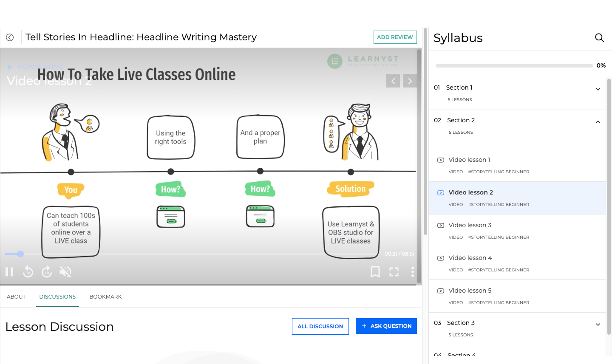Click the video icon beside Video lesson 5
Image resolution: width=612 pixels, height=364 pixels.
click(x=441, y=291)
